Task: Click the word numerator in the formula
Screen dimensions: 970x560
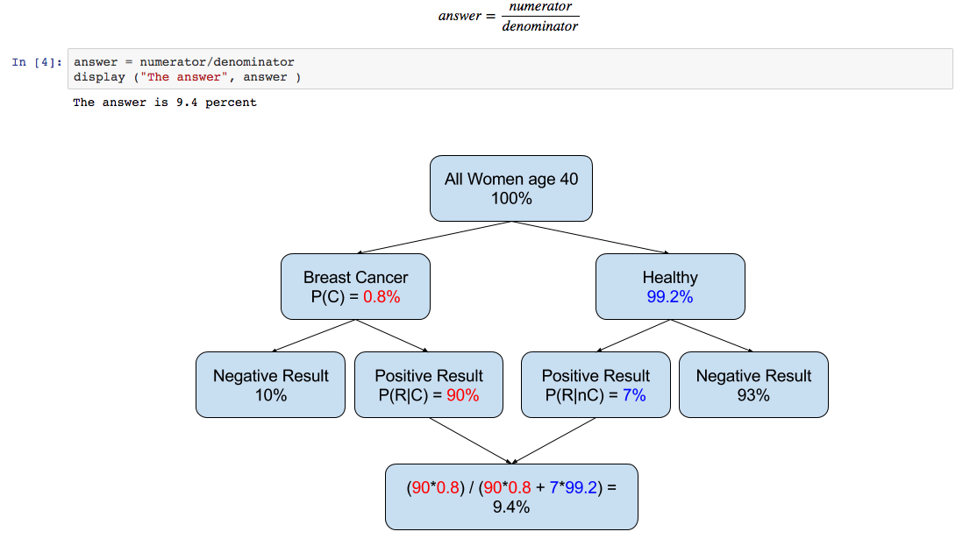Action: point(540,6)
